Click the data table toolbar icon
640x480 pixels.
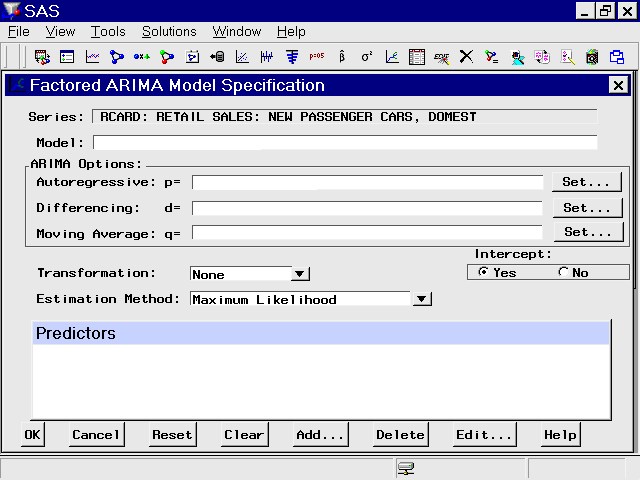click(x=417, y=57)
